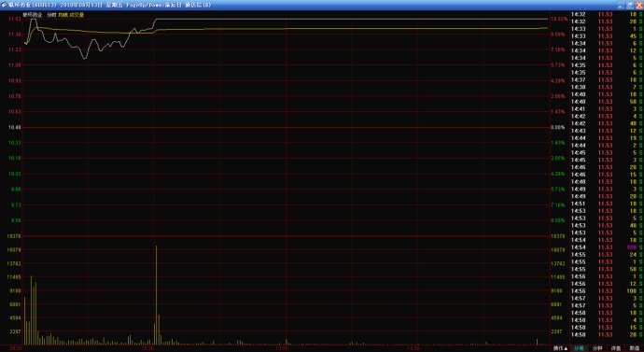The image size is (644, 352).
Task: Click the 18376 volume label on the left axis
Action: click(x=14, y=236)
